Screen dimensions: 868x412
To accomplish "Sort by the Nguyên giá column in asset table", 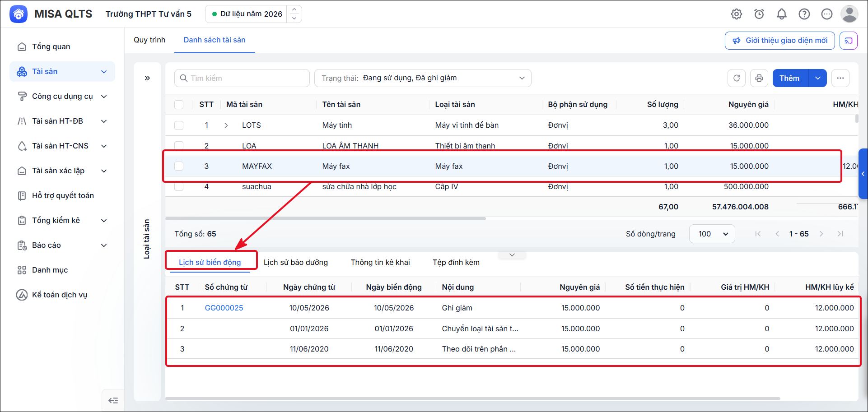I will point(748,105).
